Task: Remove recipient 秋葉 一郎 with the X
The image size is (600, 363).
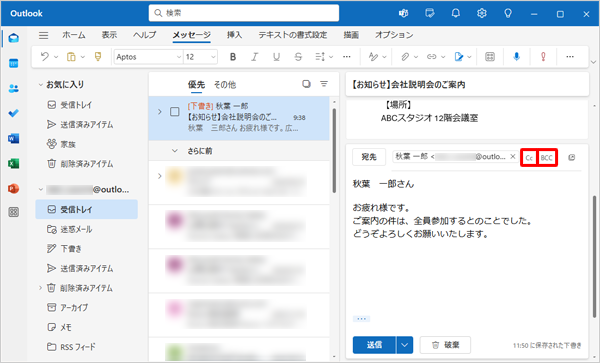Action: (513, 156)
